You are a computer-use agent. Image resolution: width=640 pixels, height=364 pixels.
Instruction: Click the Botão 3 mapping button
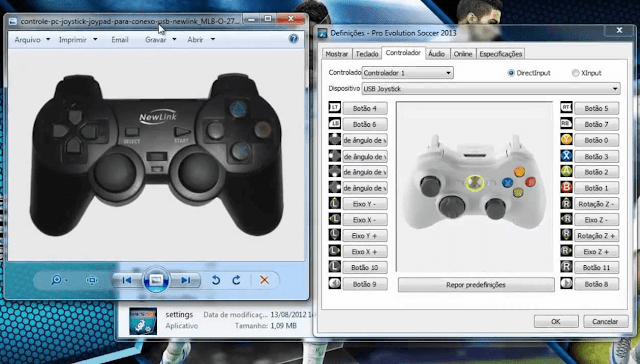point(596,156)
